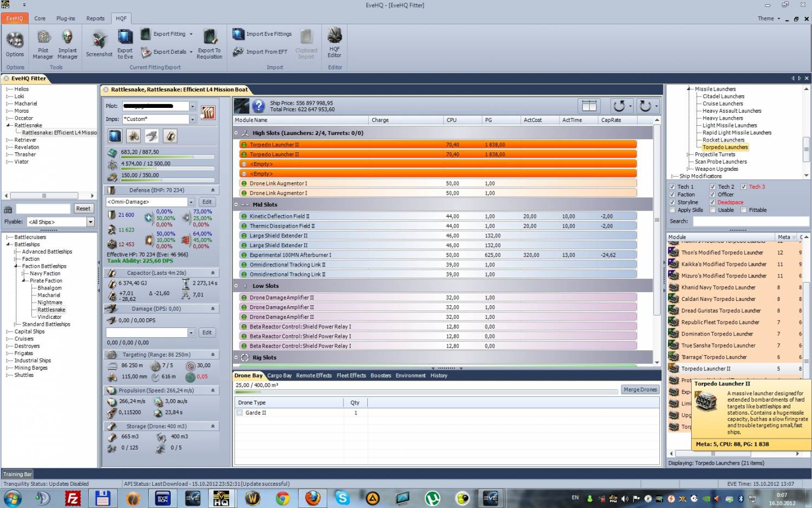Click the drone bay capacity bar
The height and width of the screenshot is (508, 812).
pyautogui.click(x=426, y=391)
